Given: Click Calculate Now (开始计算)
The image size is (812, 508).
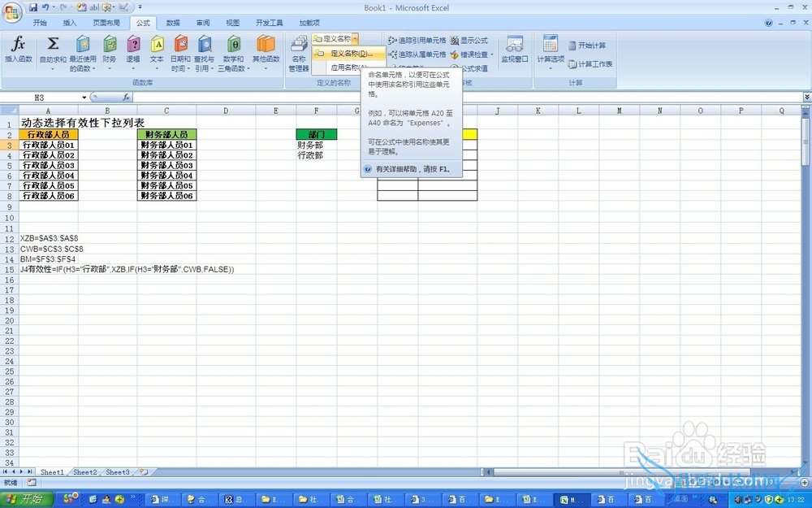Looking at the screenshot, I should (587, 46).
